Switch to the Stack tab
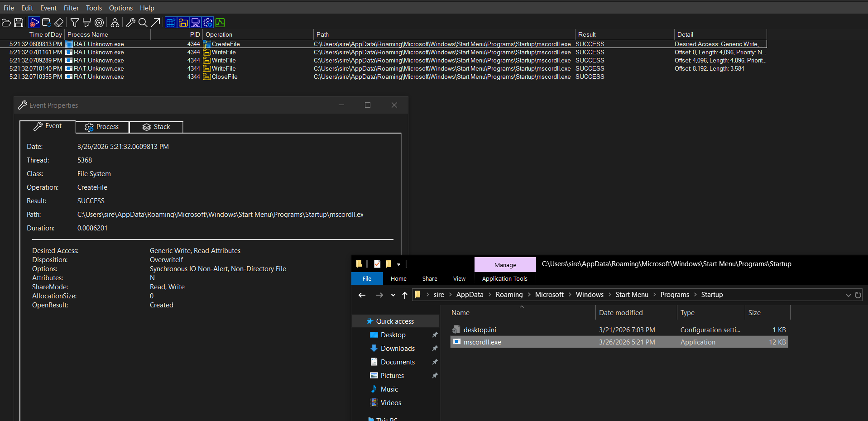This screenshot has height=421, width=868. pyautogui.click(x=156, y=127)
